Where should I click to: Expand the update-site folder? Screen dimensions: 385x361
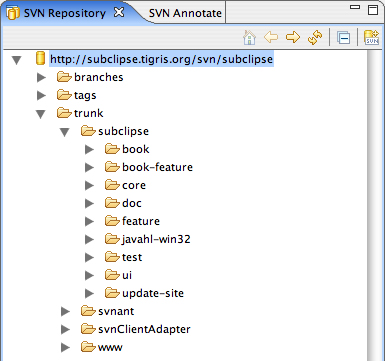89,293
